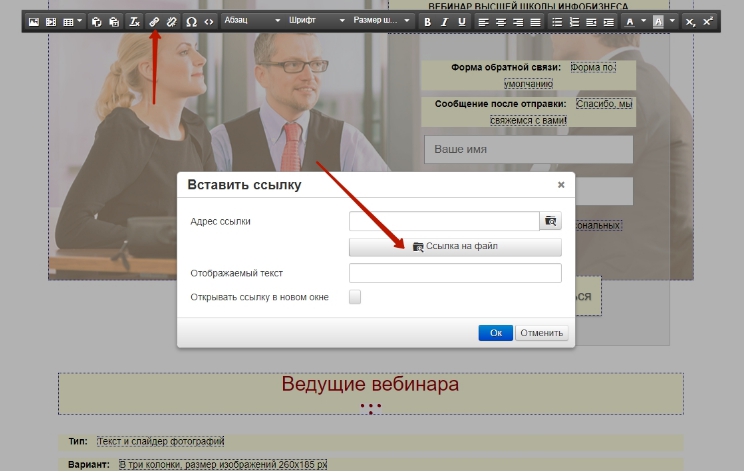Click the 'Адрес ссылки' input field

pyautogui.click(x=444, y=221)
